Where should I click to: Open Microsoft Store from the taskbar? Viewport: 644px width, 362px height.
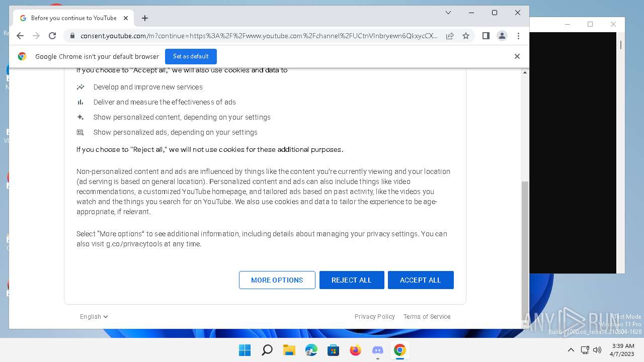(334, 350)
